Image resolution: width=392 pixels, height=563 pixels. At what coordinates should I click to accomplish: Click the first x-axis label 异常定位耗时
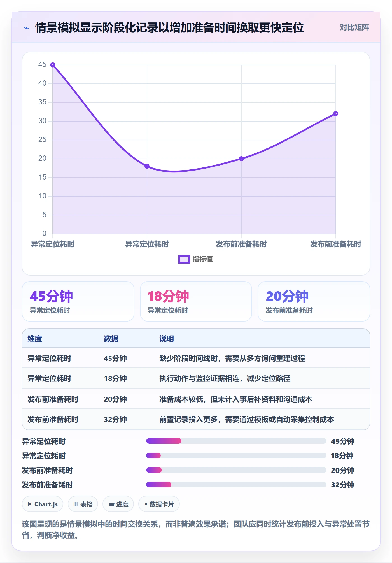53,244
